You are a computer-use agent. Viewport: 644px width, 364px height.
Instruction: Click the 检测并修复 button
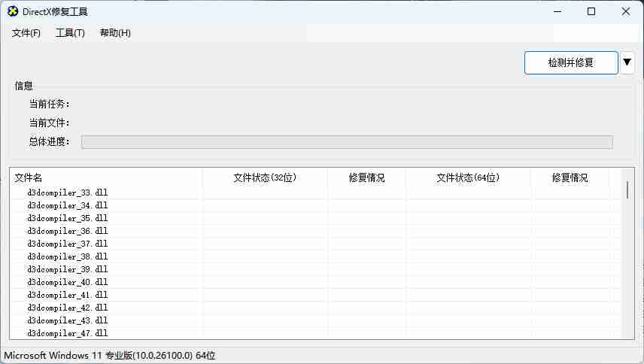click(571, 63)
